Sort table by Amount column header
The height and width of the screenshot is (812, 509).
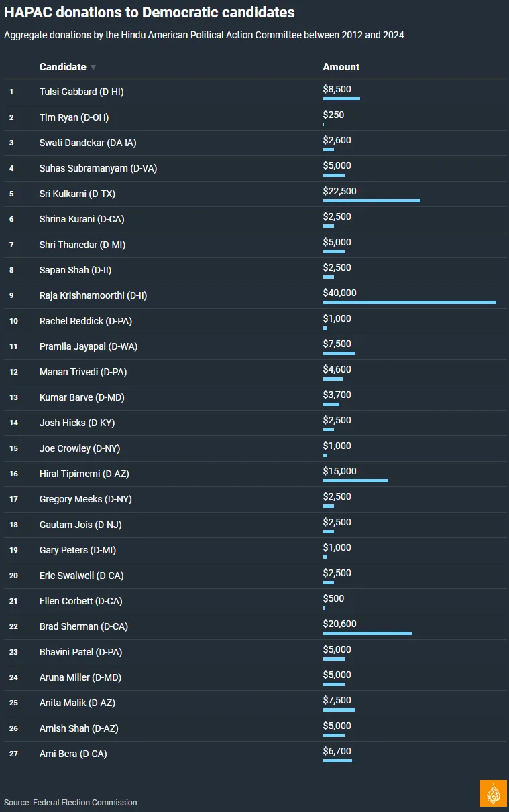pos(341,67)
